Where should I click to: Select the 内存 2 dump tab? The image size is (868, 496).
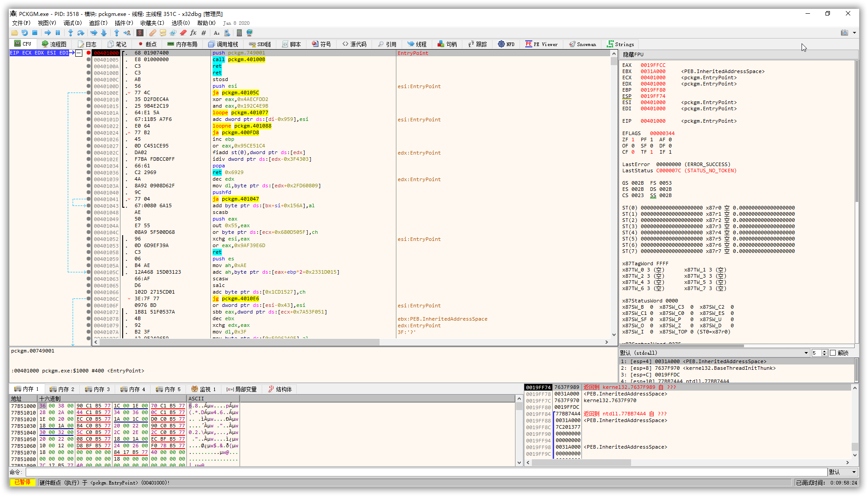tap(62, 389)
